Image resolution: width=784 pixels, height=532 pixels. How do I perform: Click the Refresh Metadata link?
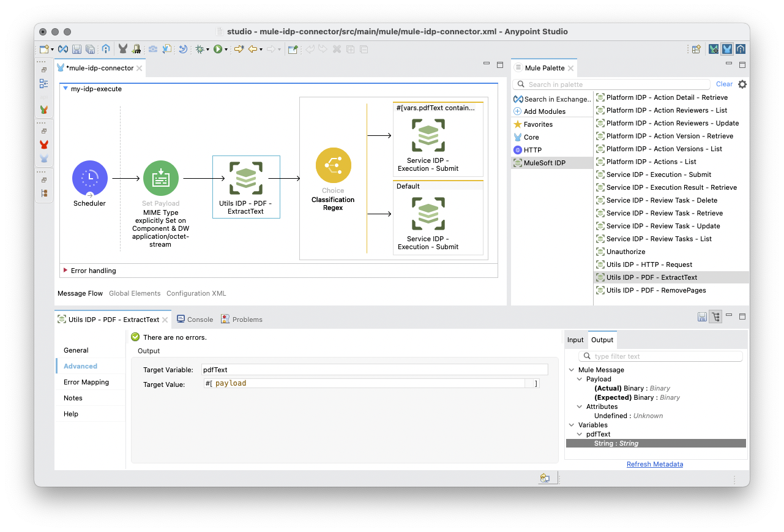point(654,464)
